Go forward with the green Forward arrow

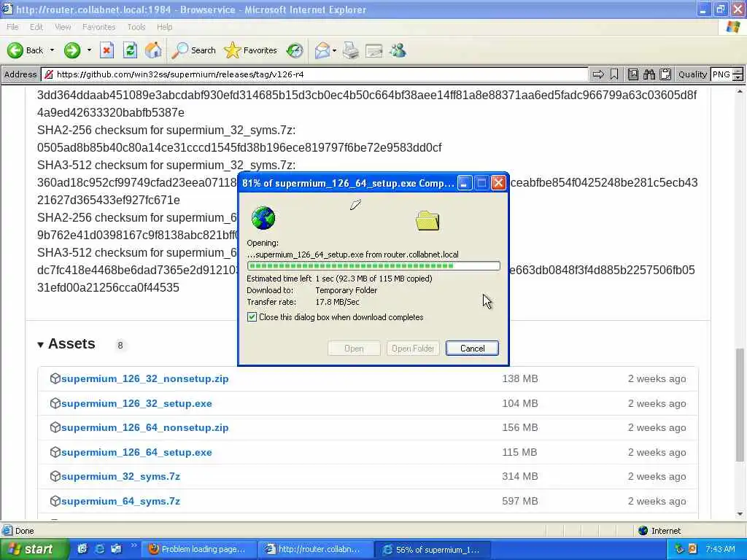72,50
